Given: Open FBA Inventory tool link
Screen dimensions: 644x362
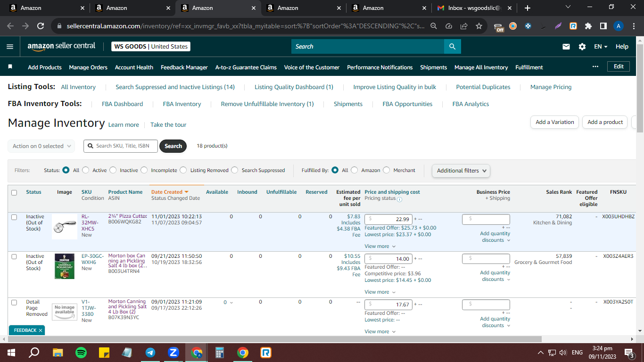Looking at the screenshot, I should coord(182,104).
